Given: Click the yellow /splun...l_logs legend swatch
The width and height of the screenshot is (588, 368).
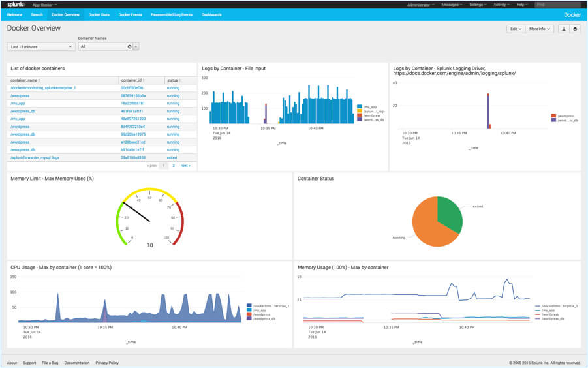Looking at the screenshot, I should [x=360, y=112].
